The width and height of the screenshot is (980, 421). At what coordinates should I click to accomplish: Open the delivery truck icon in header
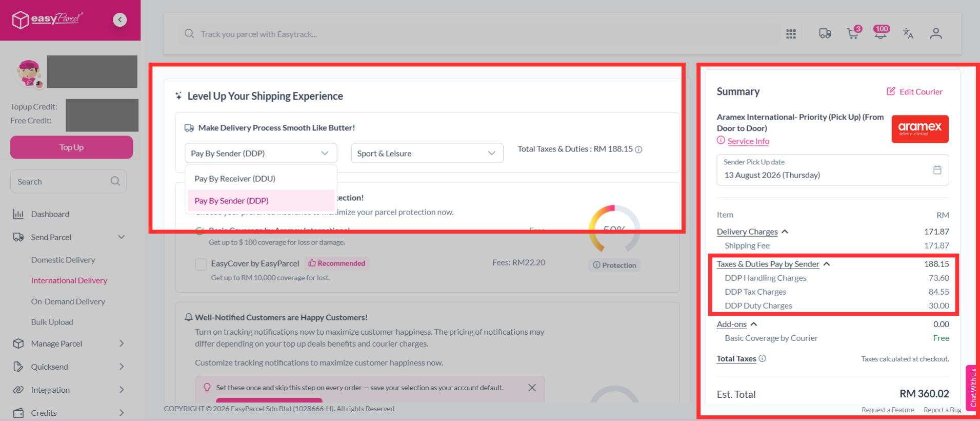(x=825, y=34)
